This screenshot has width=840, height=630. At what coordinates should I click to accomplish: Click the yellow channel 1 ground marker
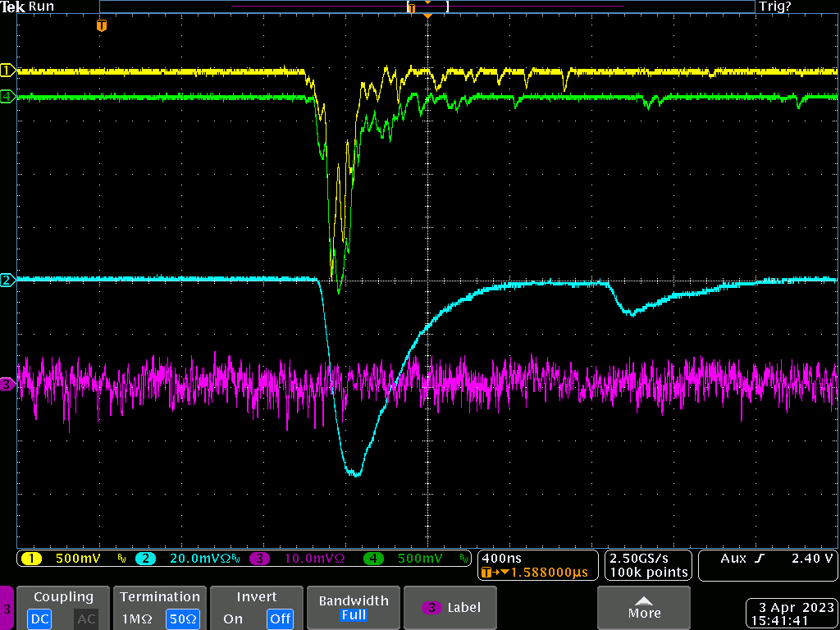(x=7, y=71)
